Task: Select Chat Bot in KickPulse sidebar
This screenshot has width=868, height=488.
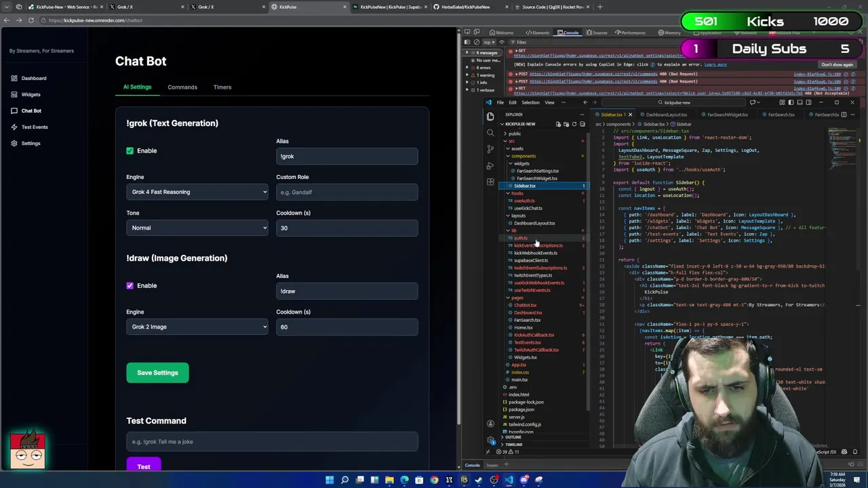Action: 26,110
